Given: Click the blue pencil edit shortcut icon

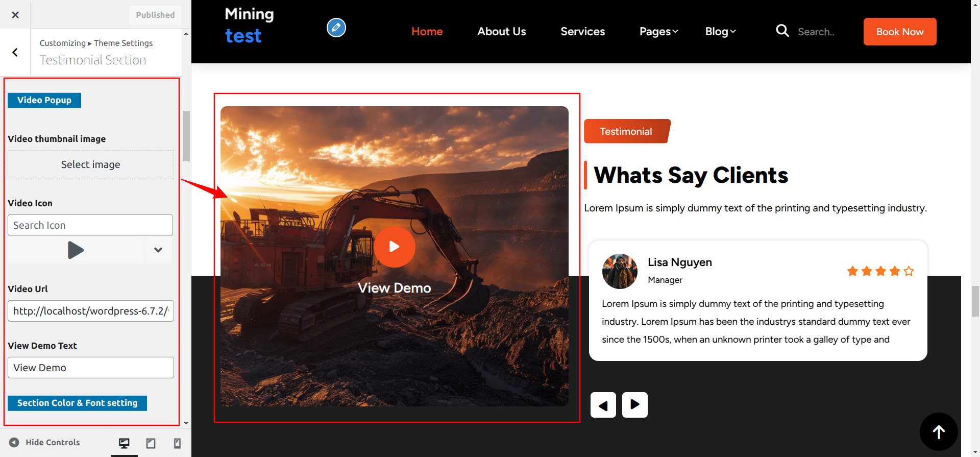Looking at the screenshot, I should pyautogui.click(x=336, y=28).
